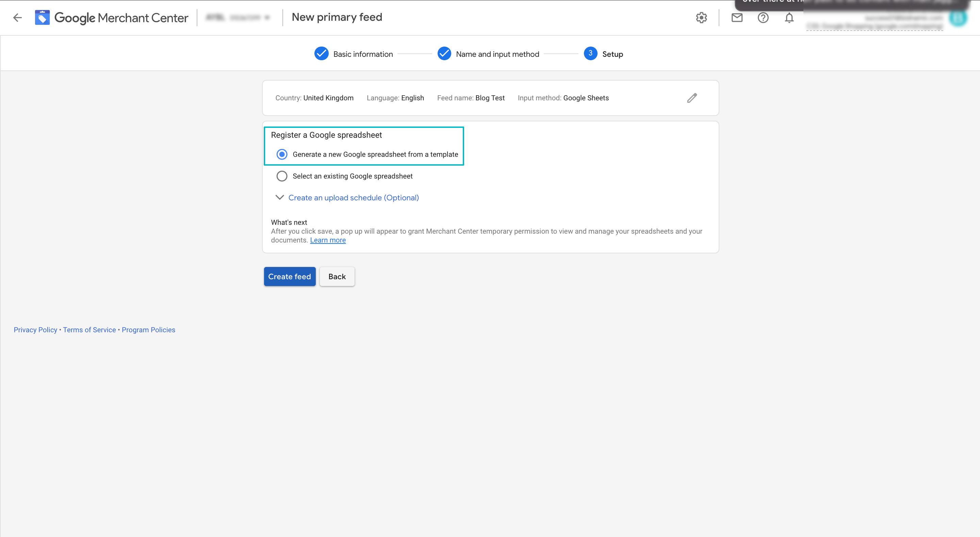980x537 pixels.
Task: Go to Name and input method step
Action: (497, 54)
